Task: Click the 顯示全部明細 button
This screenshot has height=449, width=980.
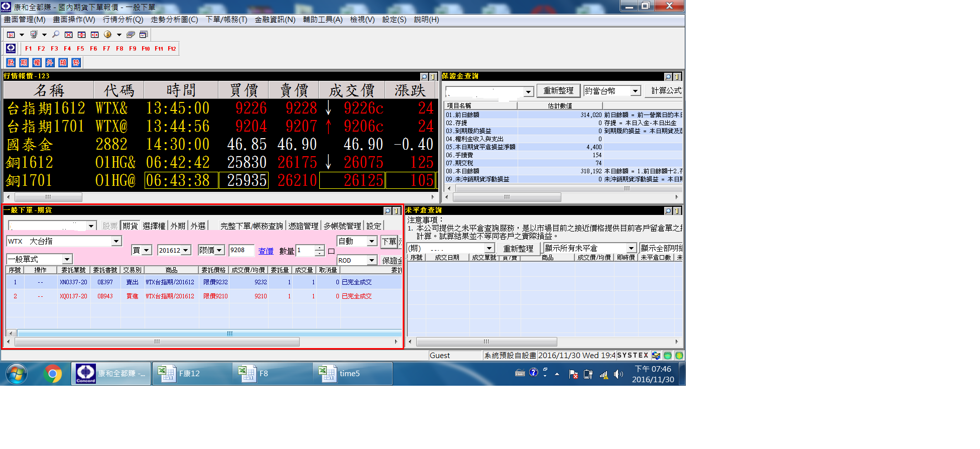Action: click(x=661, y=248)
